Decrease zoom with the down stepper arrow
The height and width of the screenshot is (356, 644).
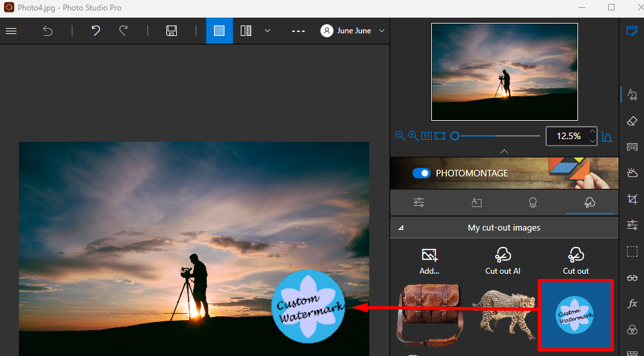pos(592,140)
